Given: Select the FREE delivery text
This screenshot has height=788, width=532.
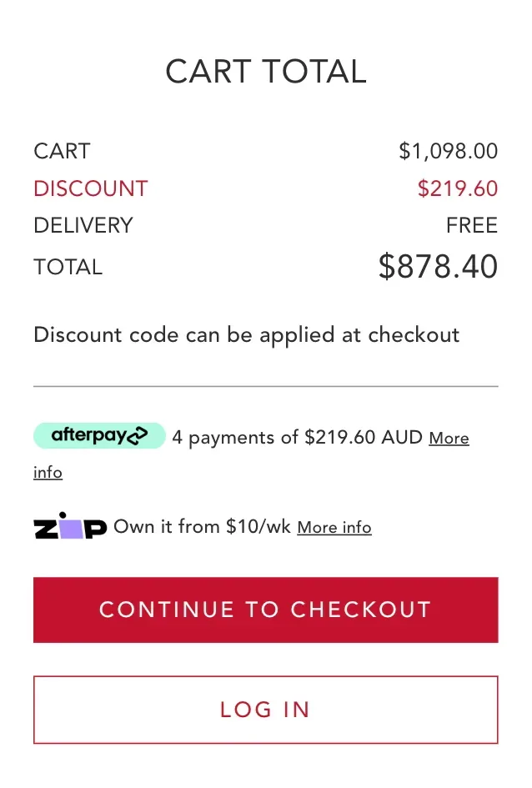Looking at the screenshot, I should tap(471, 225).
